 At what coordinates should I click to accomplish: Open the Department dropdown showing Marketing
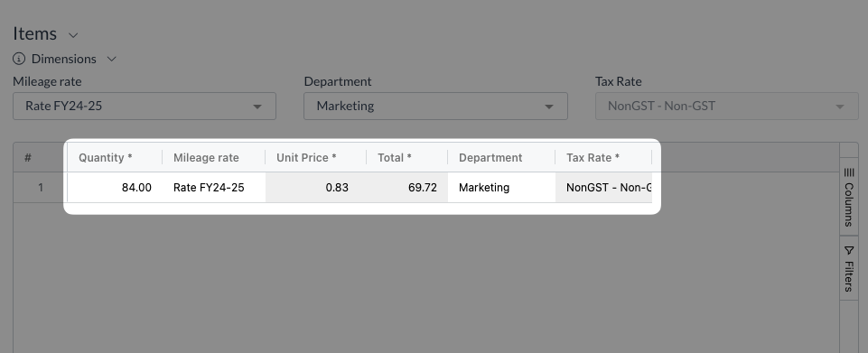[435, 106]
